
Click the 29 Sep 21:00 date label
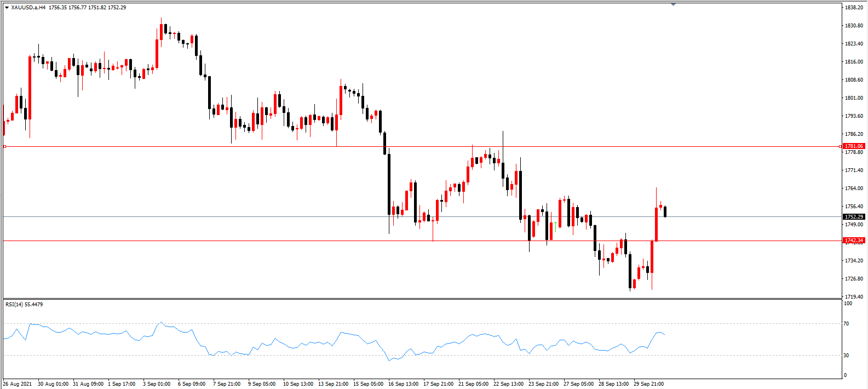648,384
